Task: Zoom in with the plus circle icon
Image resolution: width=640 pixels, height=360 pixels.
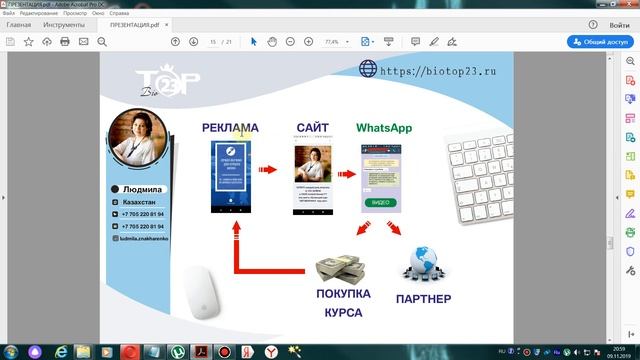Action: tap(309, 42)
